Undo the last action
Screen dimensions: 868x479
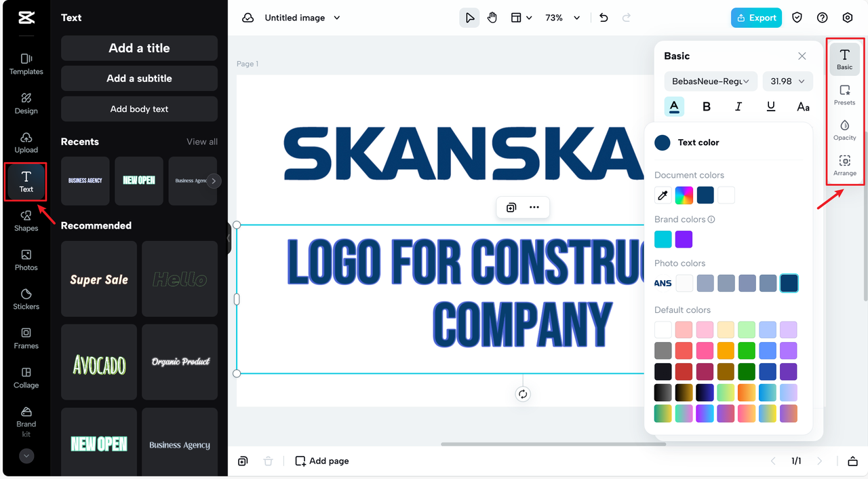[x=604, y=18]
